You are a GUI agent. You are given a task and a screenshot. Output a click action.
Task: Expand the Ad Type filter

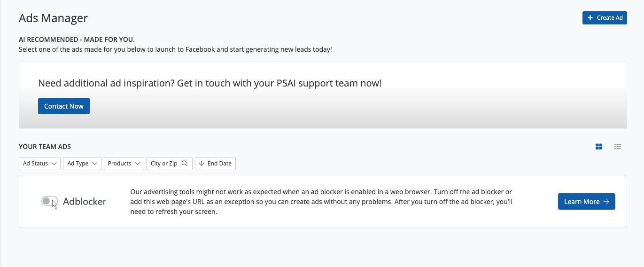(x=82, y=164)
